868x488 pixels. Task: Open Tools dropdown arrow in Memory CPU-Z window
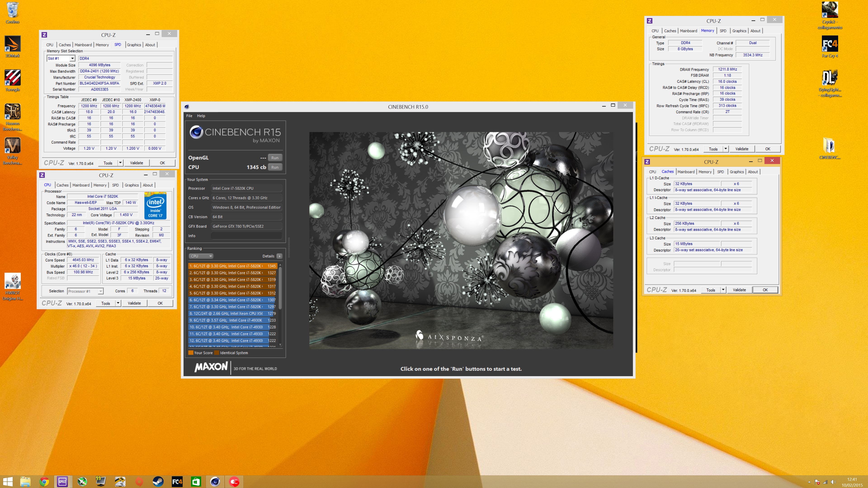pyautogui.click(x=725, y=149)
